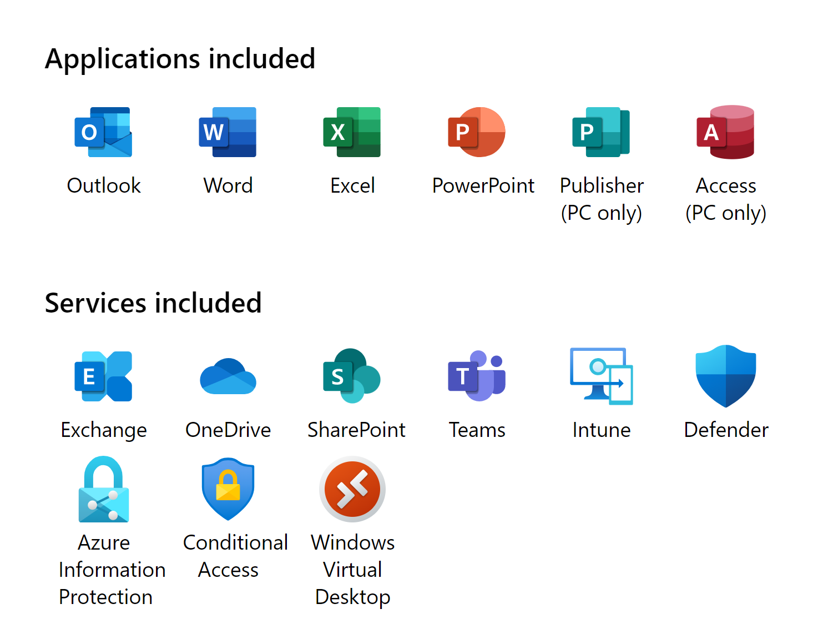This screenshot has height=644, width=828.
Task: Click the 'Word' label text
Action: tap(228, 185)
